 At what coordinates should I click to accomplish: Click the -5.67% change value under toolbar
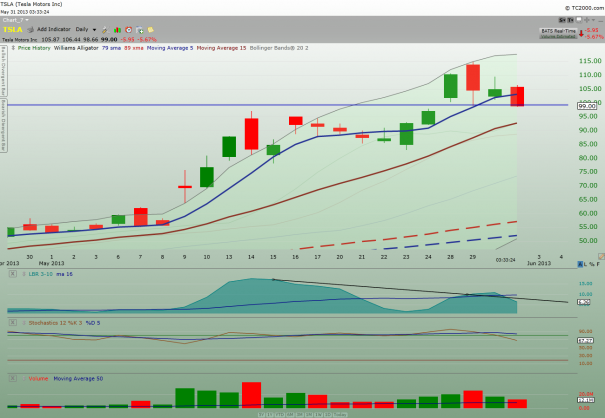coord(147,39)
